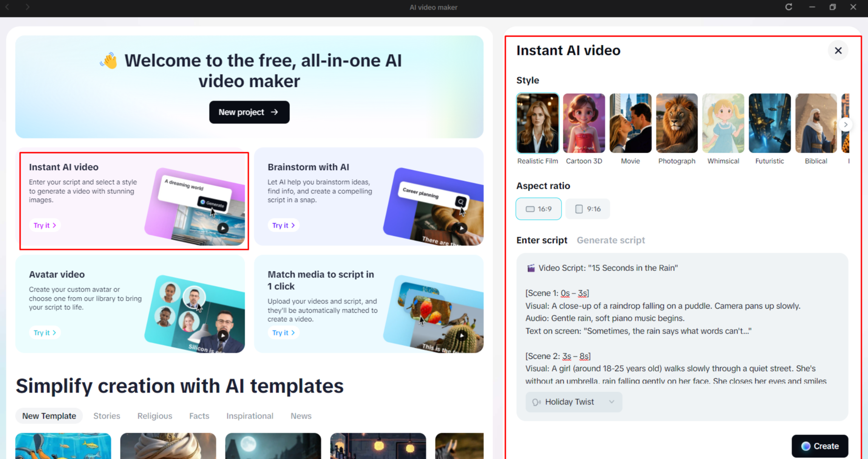Click the New project button

249,112
